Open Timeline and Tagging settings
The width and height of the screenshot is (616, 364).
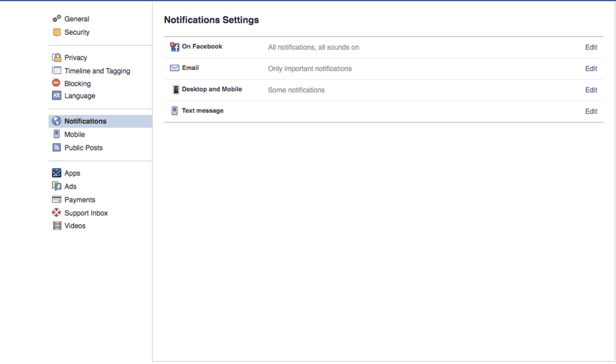pyautogui.click(x=97, y=71)
